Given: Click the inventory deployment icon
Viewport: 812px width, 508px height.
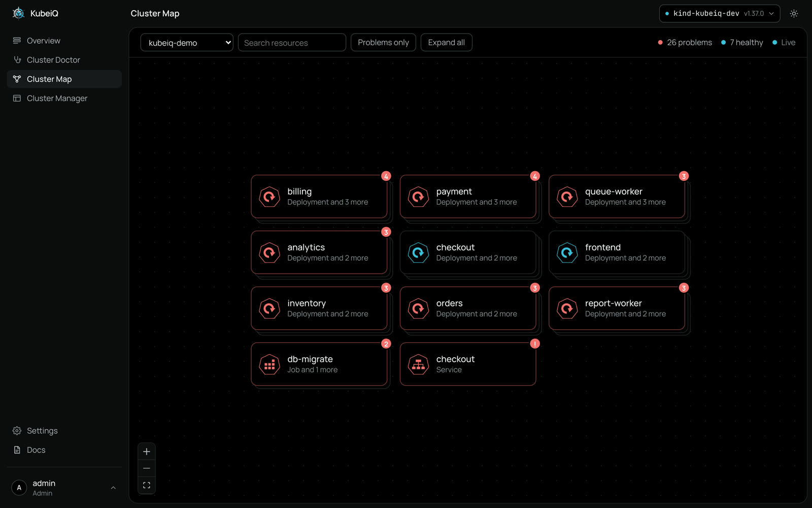Looking at the screenshot, I should [269, 308].
